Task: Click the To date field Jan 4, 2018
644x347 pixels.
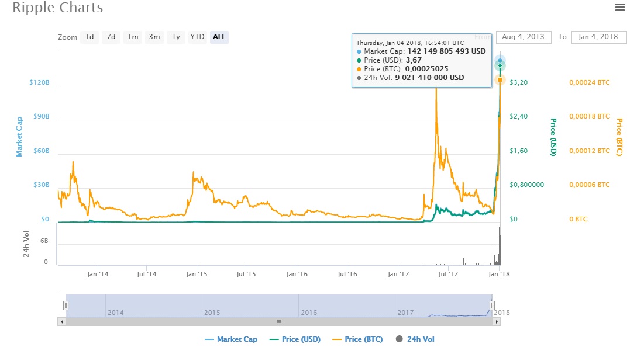Action: [598, 37]
